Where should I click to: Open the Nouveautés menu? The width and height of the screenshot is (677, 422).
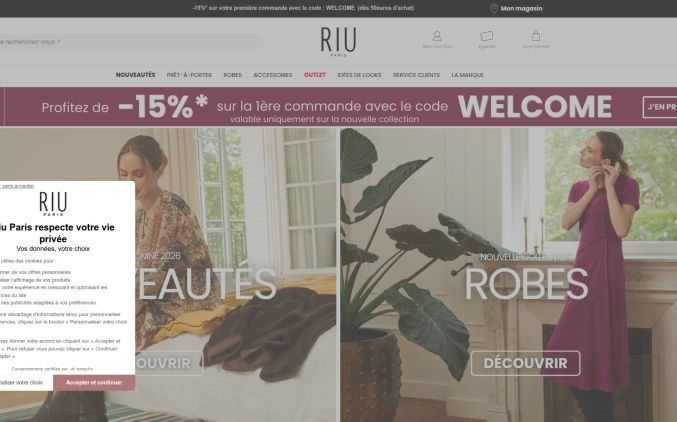pyautogui.click(x=136, y=75)
